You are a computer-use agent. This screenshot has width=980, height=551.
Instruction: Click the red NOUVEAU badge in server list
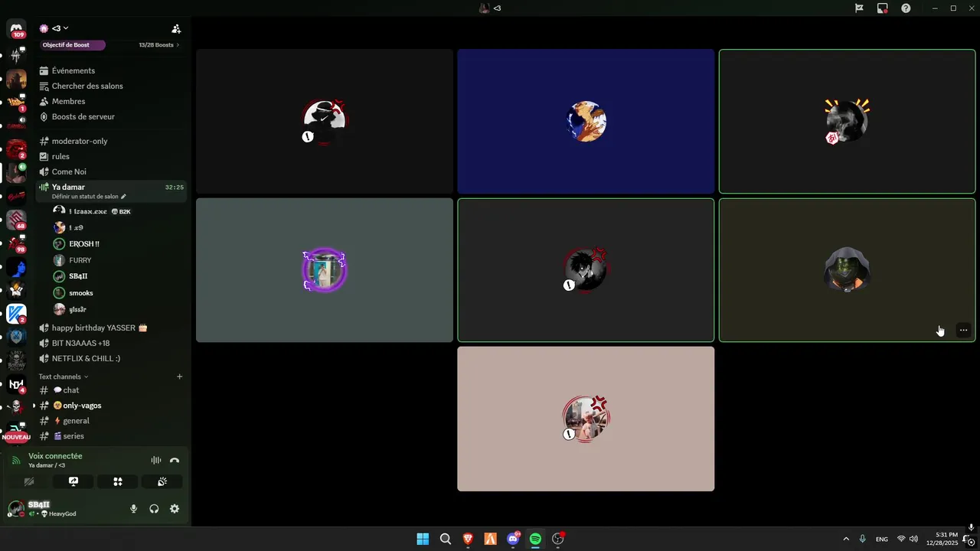pos(16,437)
